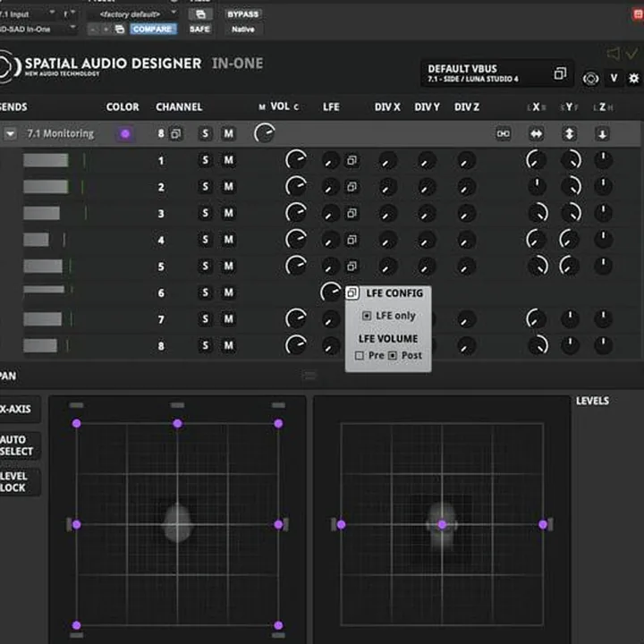Image resolution: width=644 pixels, height=644 pixels.
Task: Click the channel 3 DIV X knob
Action: [387, 214]
